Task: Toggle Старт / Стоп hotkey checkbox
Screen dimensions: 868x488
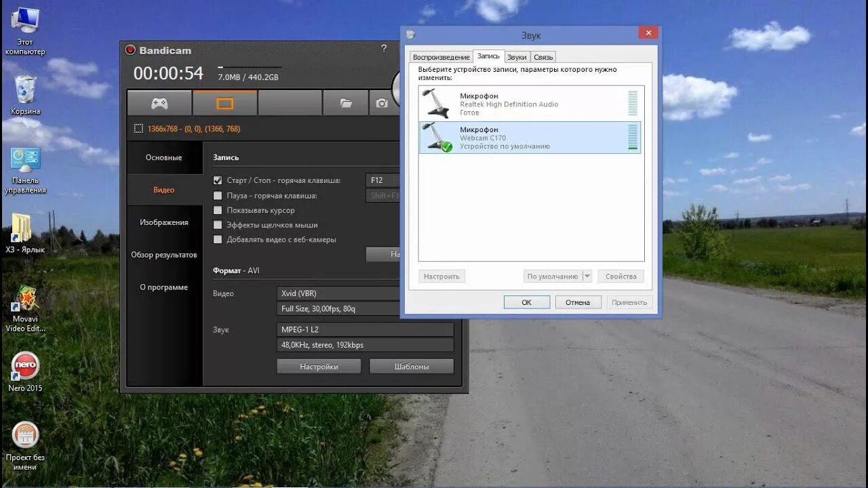Action: 218,180
